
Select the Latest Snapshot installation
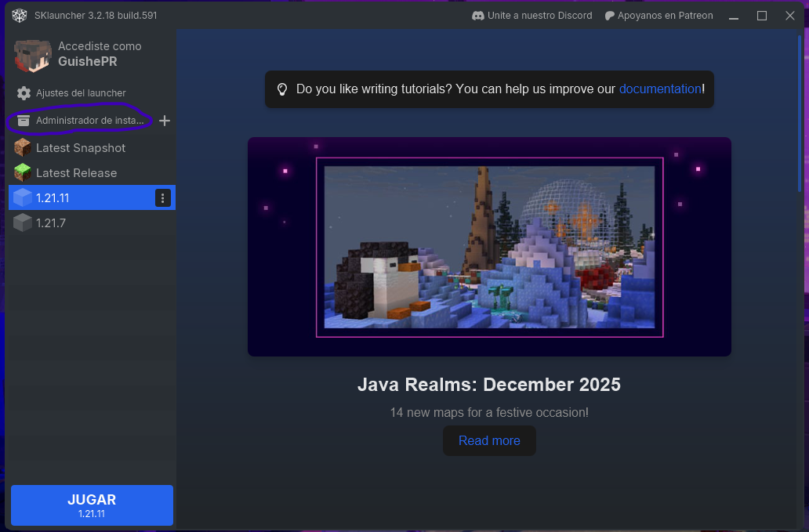(81, 148)
